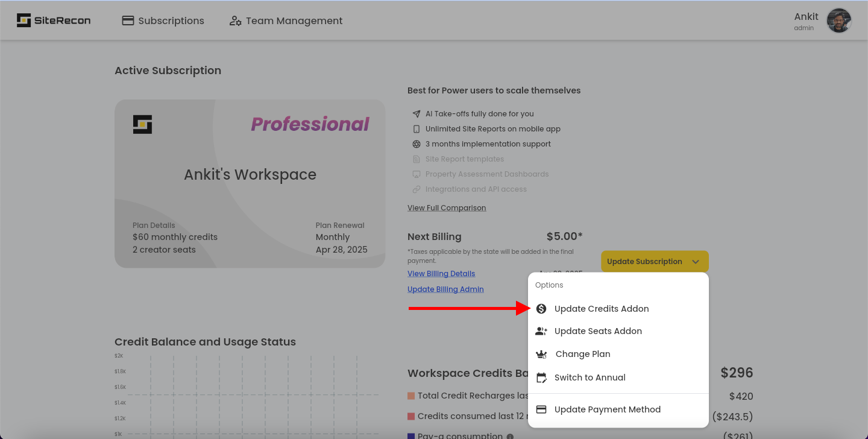Click the Pay-g consumption info icon
The width and height of the screenshot is (868, 439).
pos(510,437)
